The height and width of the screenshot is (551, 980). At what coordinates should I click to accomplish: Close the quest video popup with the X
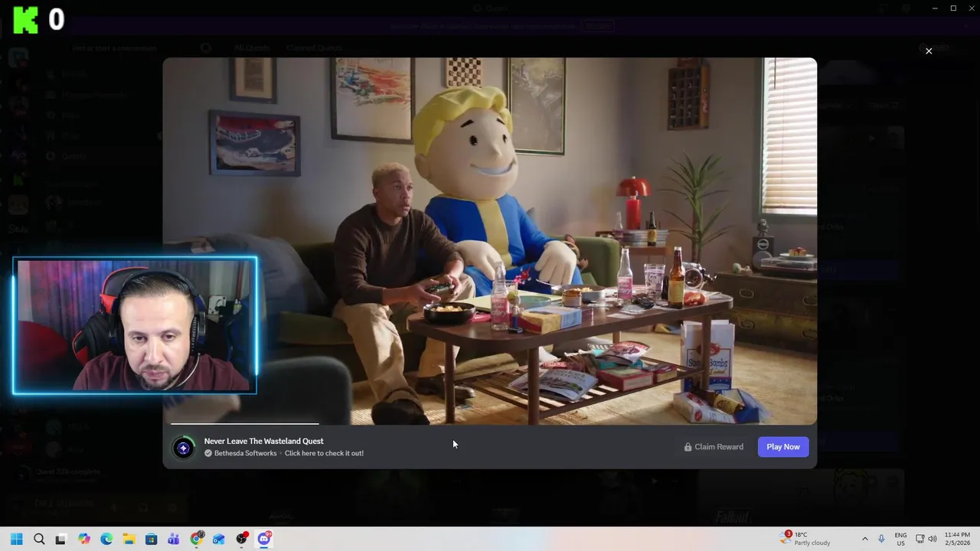929,51
